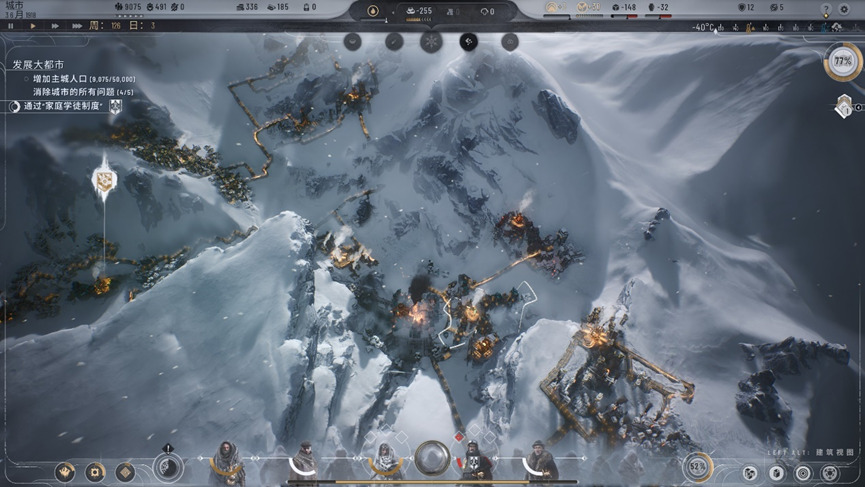Screen dimensions: 865x487
Task: Click the heat balance -255 indicator
Action: click(420, 11)
